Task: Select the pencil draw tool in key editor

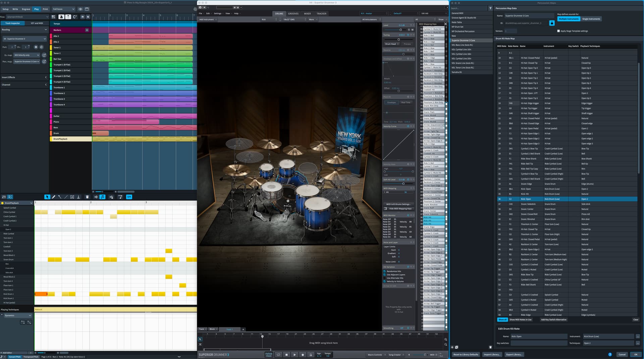Action: (53, 197)
